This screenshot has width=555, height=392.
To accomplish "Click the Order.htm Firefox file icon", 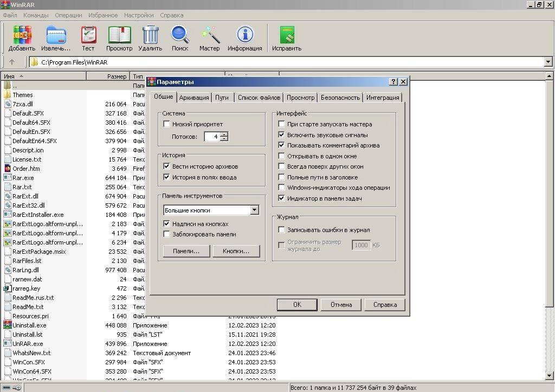I will click(x=8, y=168).
